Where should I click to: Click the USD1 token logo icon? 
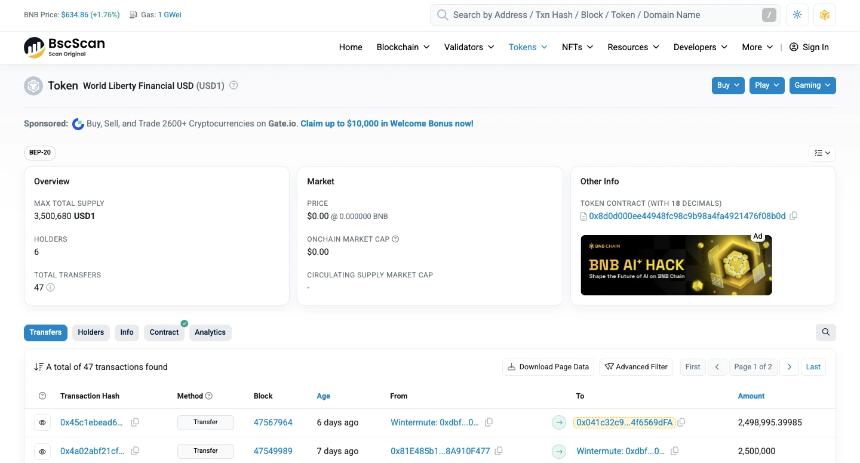[x=33, y=86]
